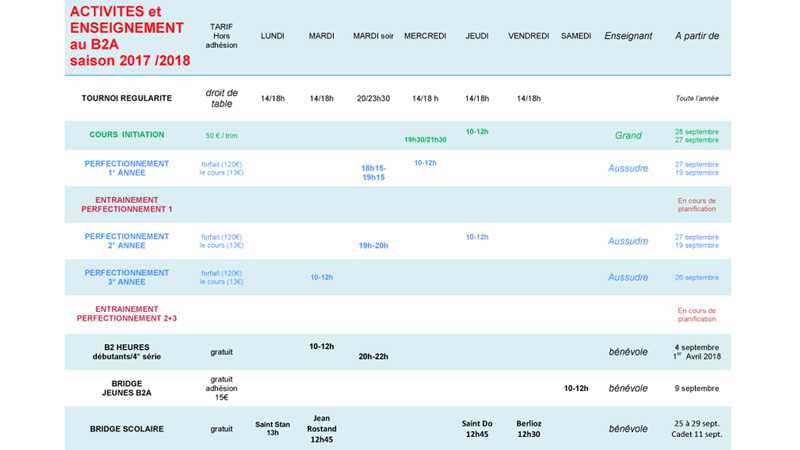Click the 19h30/21h30 Mercredi time slot
The image size is (800, 450).
(425, 140)
